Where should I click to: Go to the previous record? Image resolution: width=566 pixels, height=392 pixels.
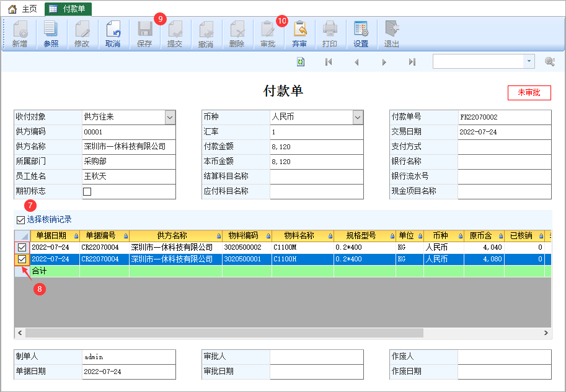[356, 62]
